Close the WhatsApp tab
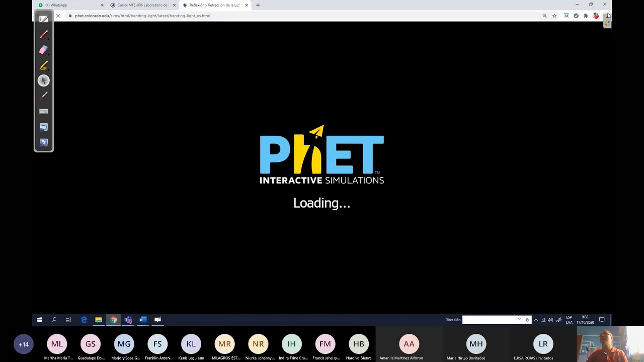Viewport: 644px width, 362px height. coord(102,5)
